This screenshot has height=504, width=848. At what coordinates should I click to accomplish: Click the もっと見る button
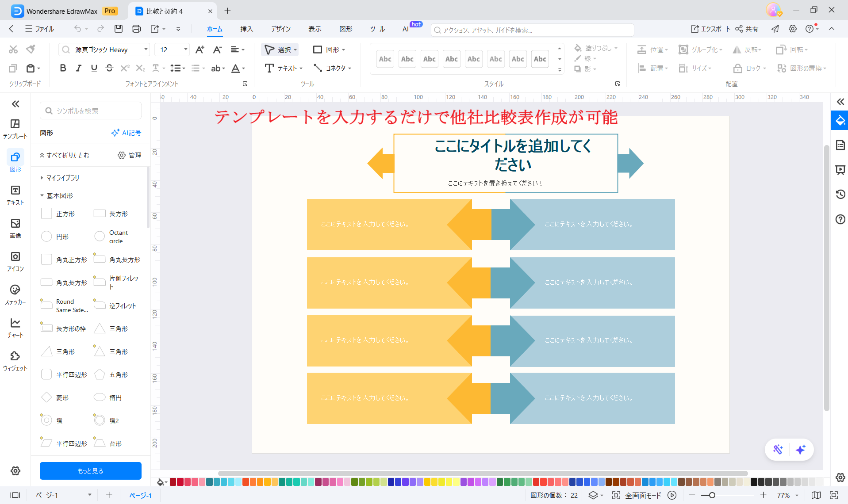tap(91, 471)
